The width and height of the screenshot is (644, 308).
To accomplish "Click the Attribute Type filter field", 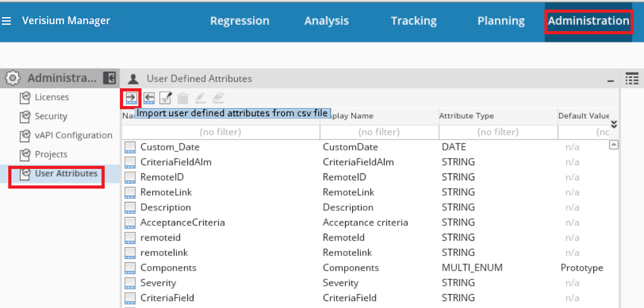I will pos(497,132).
